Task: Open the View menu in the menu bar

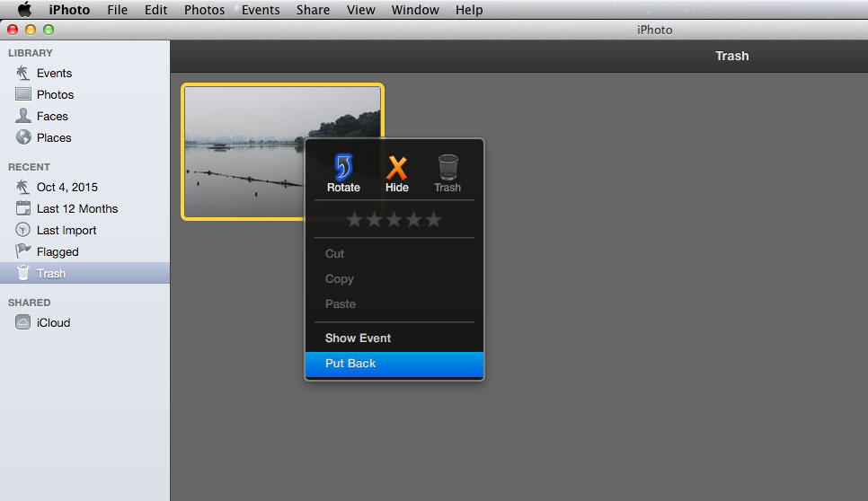Action: click(x=360, y=10)
